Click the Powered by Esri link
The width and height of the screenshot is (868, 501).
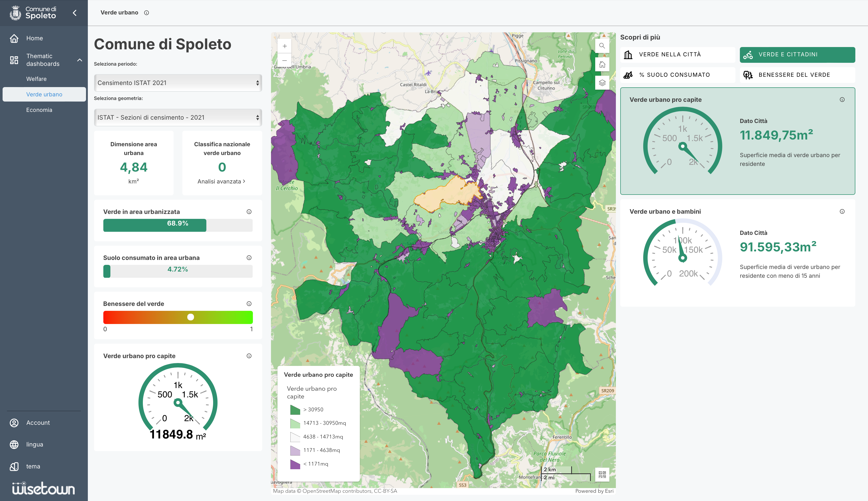pyautogui.click(x=594, y=491)
